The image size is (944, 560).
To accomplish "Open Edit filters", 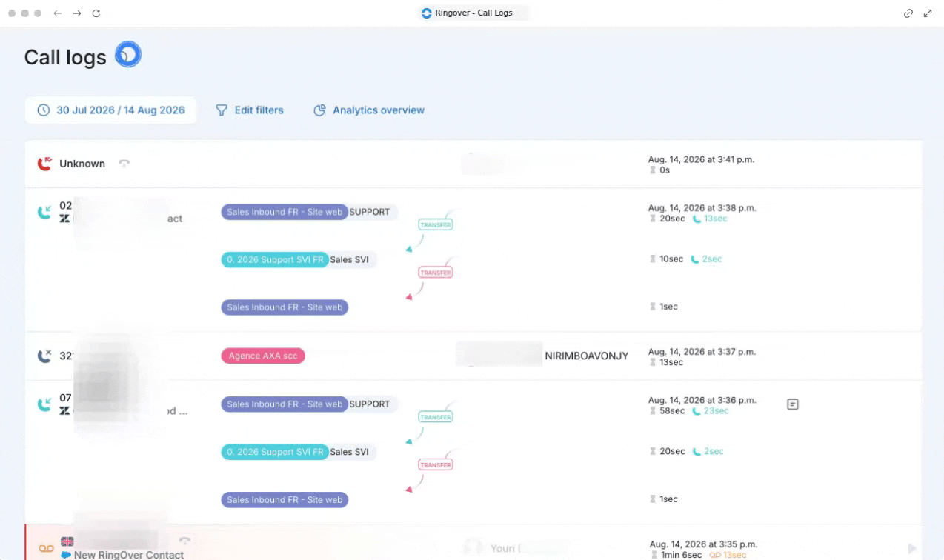I will (250, 110).
